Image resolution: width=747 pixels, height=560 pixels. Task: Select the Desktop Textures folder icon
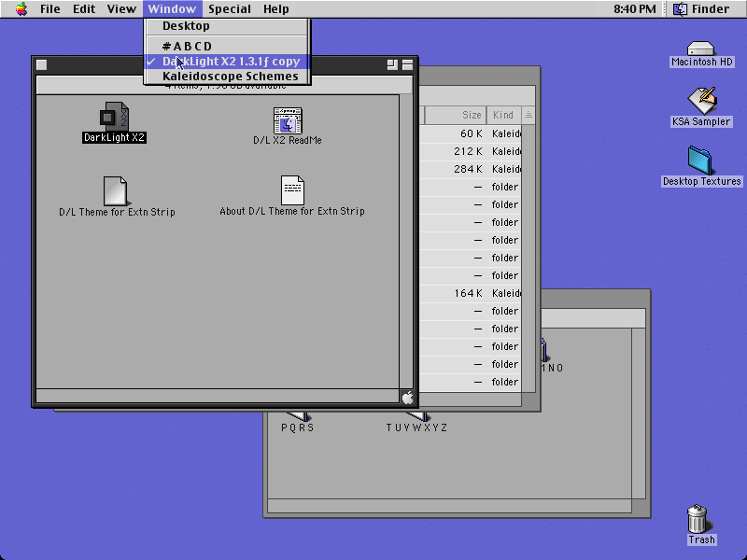(699, 161)
